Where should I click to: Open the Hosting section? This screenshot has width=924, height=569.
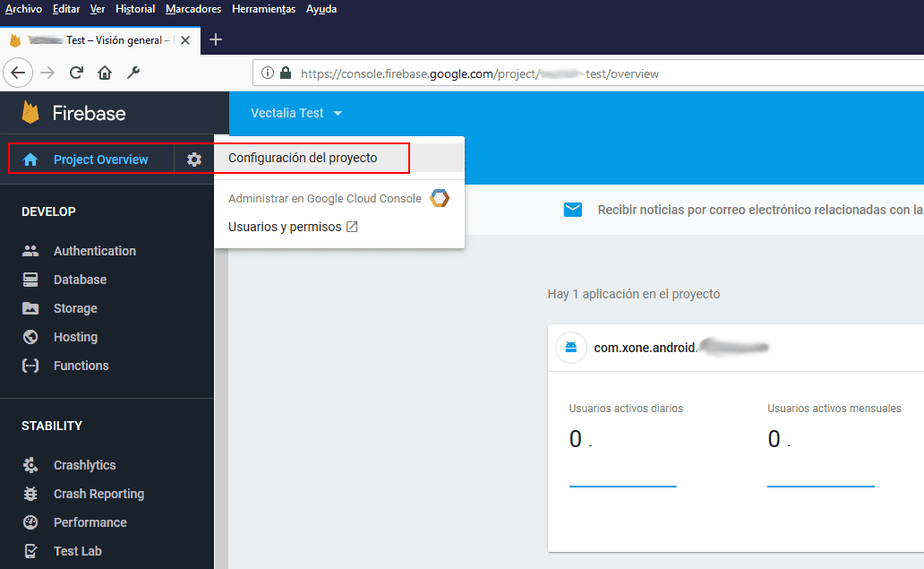pos(75,337)
